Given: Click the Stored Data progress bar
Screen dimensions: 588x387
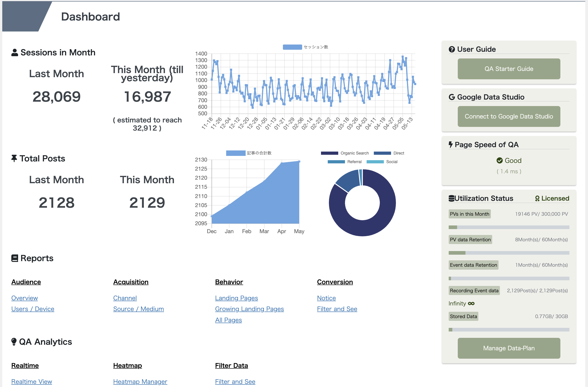Looking at the screenshot, I should point(509,330).
